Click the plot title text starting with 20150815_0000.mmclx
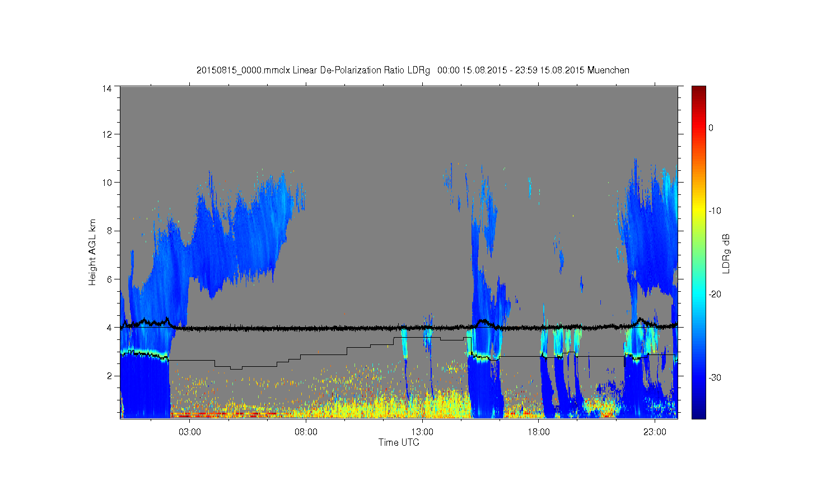The image size is (840, 504). click(x=413, y=71)
